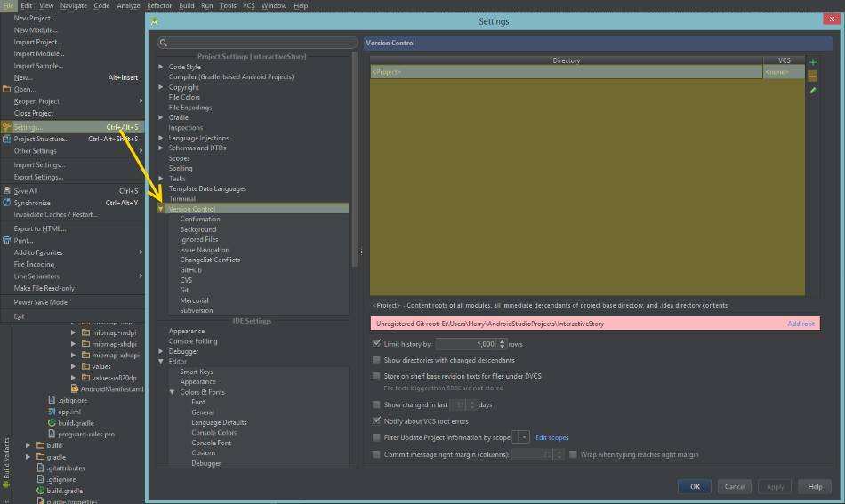The width and height of the screenshot is (845, 504).
Task: Click the Print icon in File menu
Action: pos(7,241)
